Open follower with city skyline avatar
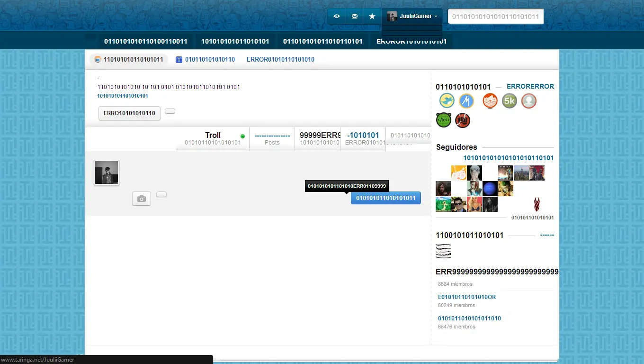The image size is (644, 364). pos(521,173)
